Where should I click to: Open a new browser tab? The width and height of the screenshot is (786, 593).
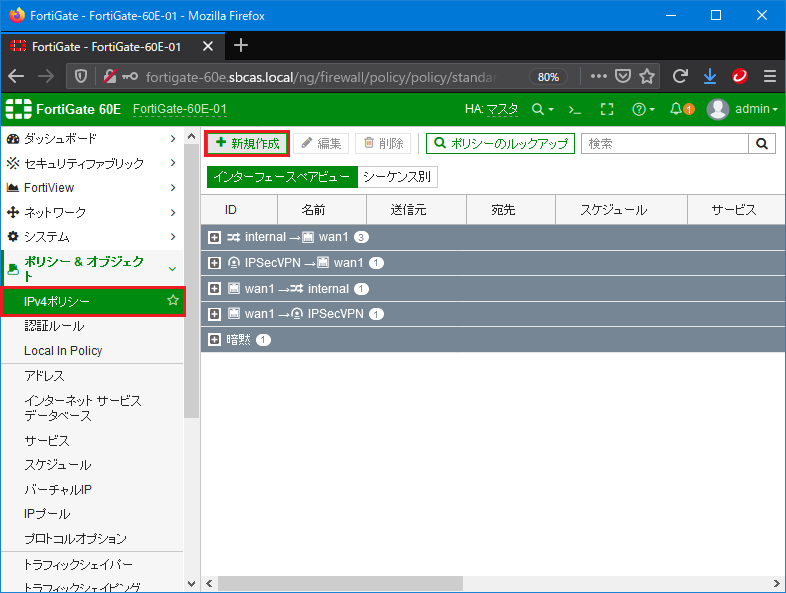pyautogui.click(x=241, y=46)
